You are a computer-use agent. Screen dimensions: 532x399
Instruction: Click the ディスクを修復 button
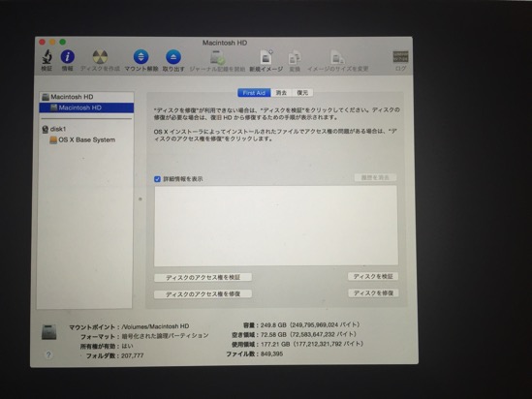click(373, 293)
